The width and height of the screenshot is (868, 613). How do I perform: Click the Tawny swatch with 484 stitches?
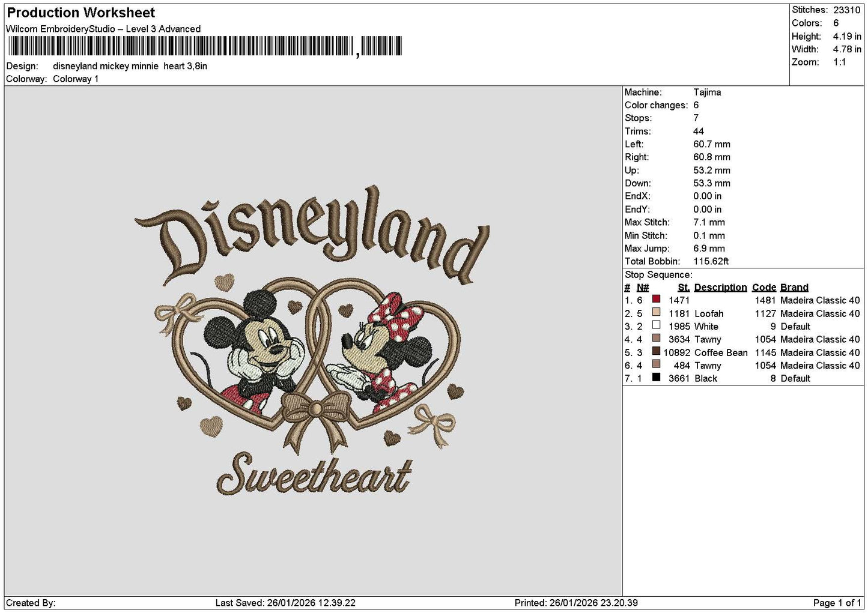tap(656, 364)
